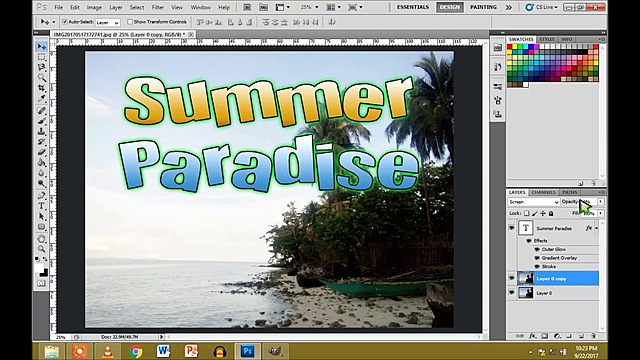Screen dimensions: 640x360
Task: Hide Layer 0 copy visibility eye
Action: [511, 278]
